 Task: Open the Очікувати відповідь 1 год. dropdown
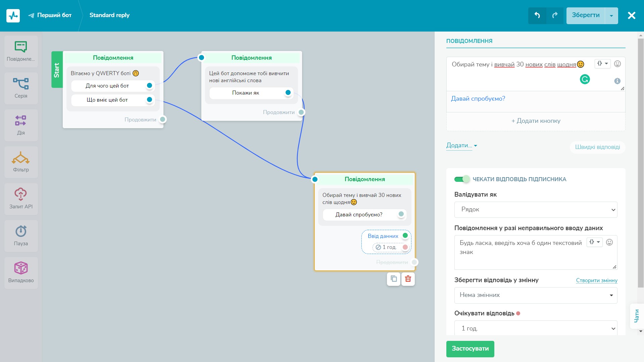click(x=535, y=328)
